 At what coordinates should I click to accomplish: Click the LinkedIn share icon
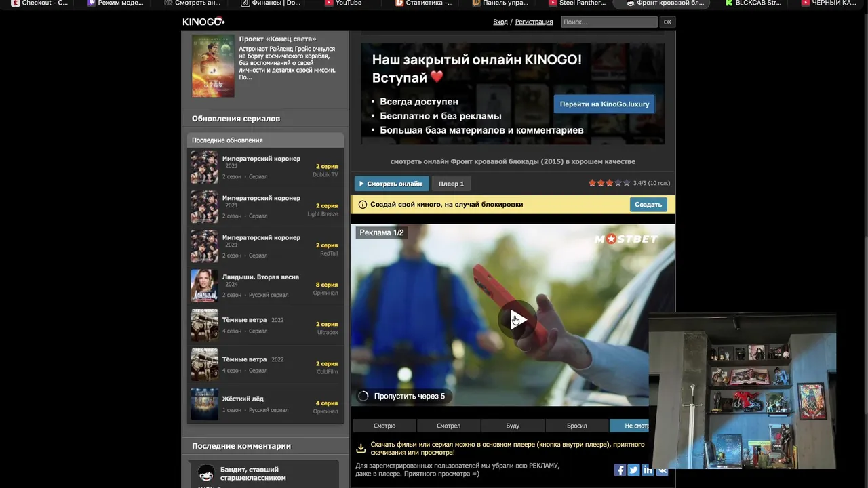pos(648,470)
